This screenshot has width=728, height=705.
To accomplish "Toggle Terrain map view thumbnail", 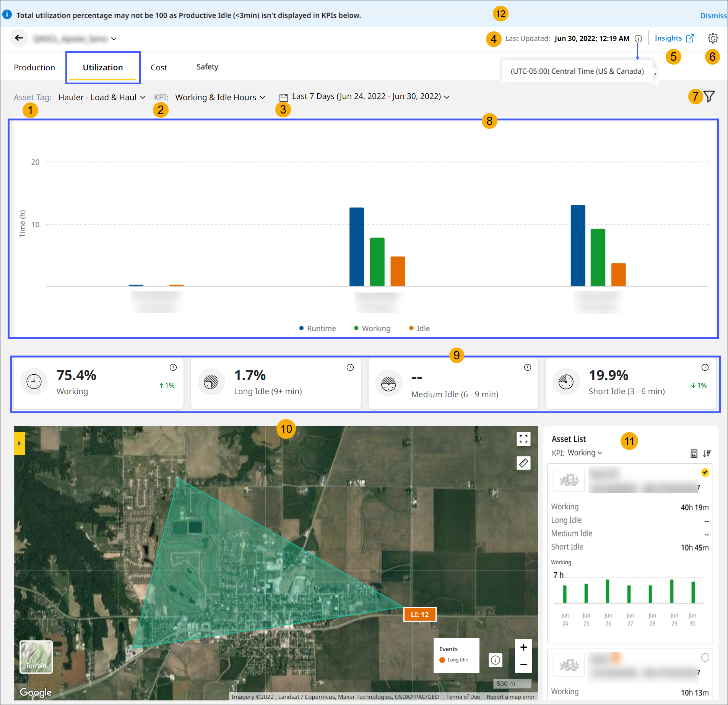I will pyautogui.click(x=36, y=657).
